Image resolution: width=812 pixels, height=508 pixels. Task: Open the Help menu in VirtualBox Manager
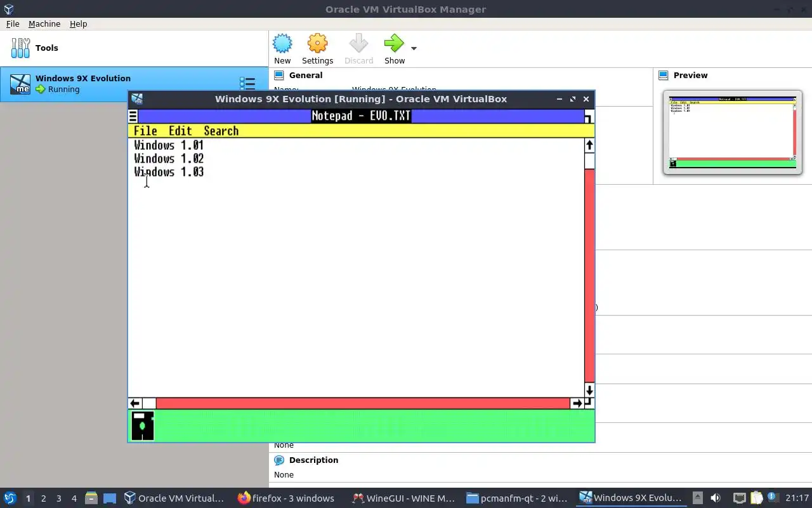(x=78, y=23)
